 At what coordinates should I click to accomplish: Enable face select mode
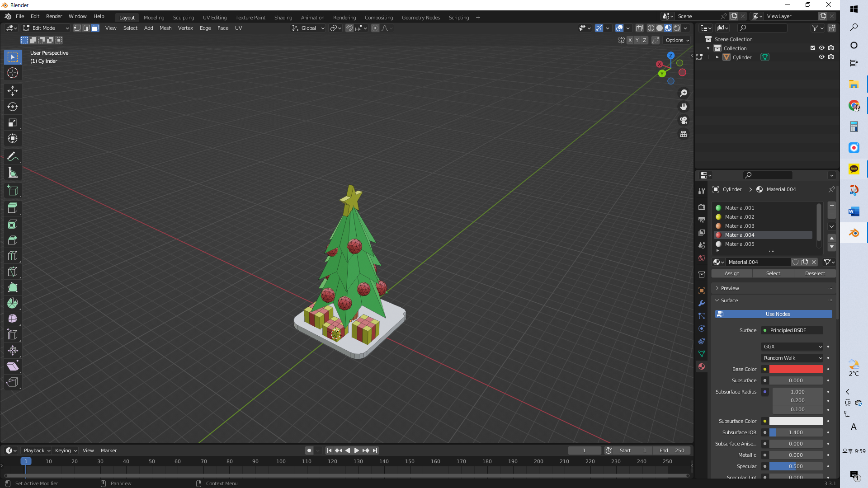(x=95, y=28)
